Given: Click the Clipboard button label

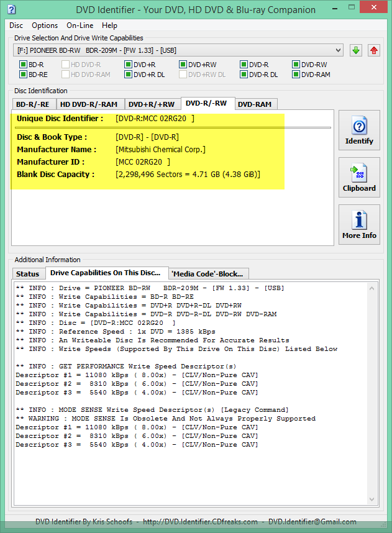Looking at the screenshot, I should coord(359,188).
